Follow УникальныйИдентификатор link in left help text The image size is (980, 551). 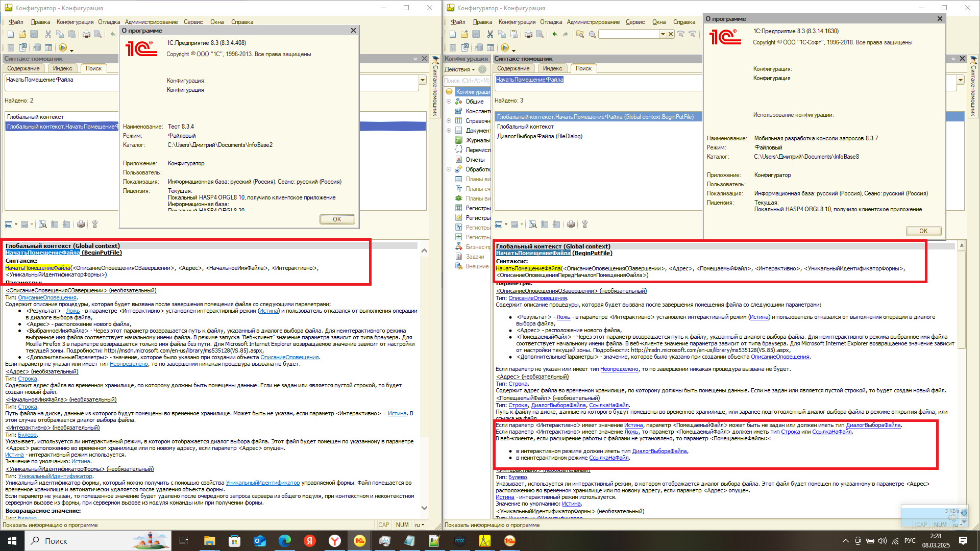(263, 483)
